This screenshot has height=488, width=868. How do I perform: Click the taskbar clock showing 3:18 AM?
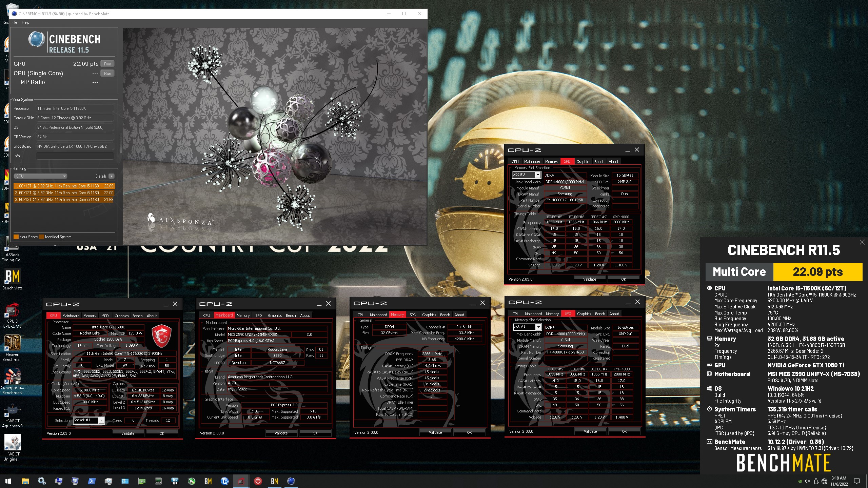839,481
